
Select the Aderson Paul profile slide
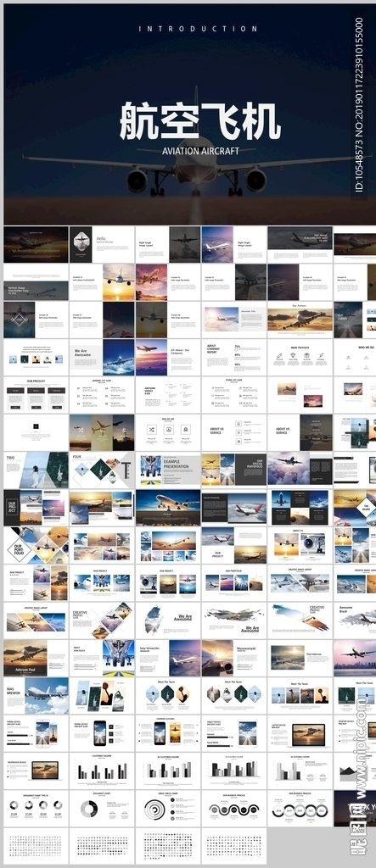[36, 658]
